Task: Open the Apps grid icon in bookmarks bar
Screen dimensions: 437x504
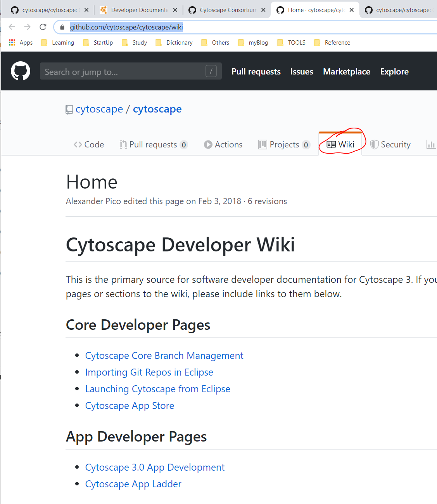Action: 12,42
